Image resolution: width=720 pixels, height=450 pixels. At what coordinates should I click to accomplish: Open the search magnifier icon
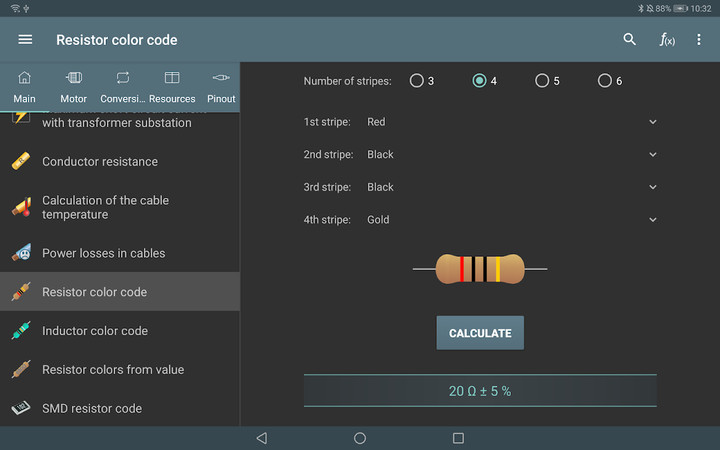coord(630,39)
